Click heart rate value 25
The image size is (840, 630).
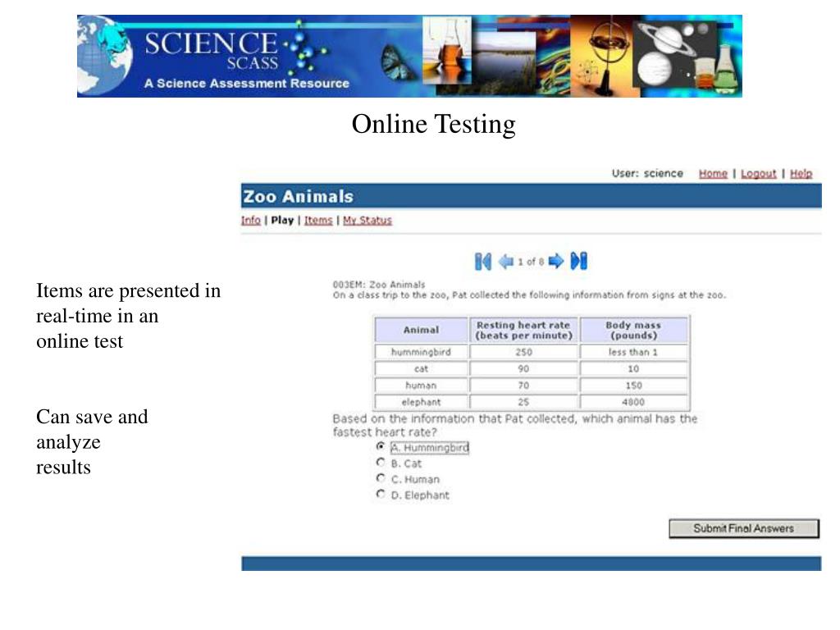point(524,402)
